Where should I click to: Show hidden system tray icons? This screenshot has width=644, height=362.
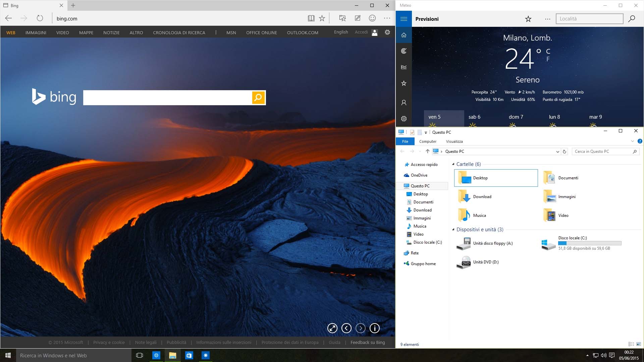pyautogui.click(x=587, y=355)
